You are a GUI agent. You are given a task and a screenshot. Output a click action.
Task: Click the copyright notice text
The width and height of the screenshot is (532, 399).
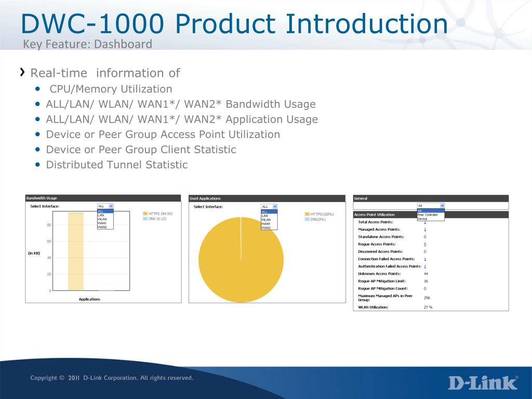(112, 378)
